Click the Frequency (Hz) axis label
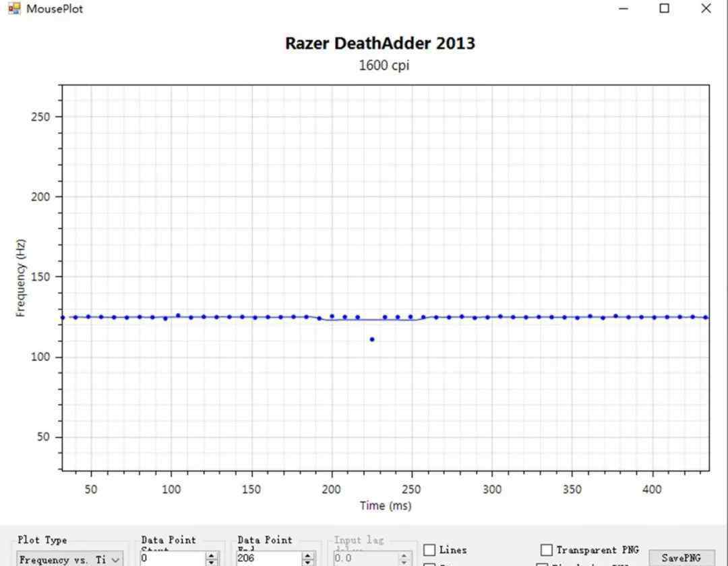 coord(20,278)
